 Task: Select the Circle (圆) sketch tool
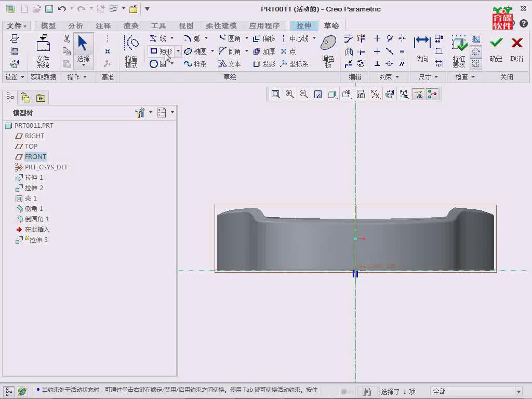tap(157, 64)
